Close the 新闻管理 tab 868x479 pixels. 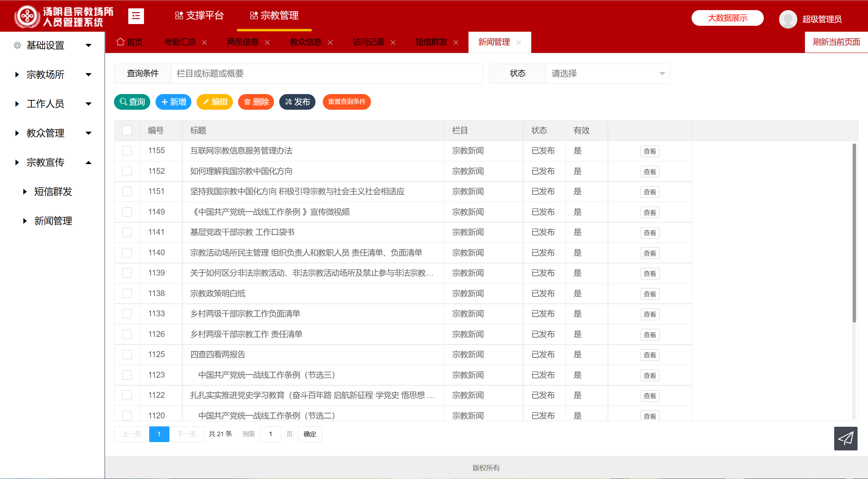point(519,43)
